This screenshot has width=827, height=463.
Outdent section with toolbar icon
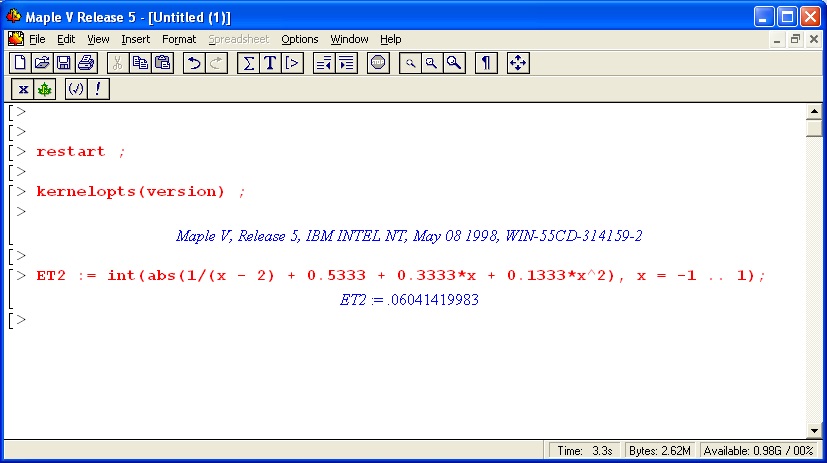324,63
